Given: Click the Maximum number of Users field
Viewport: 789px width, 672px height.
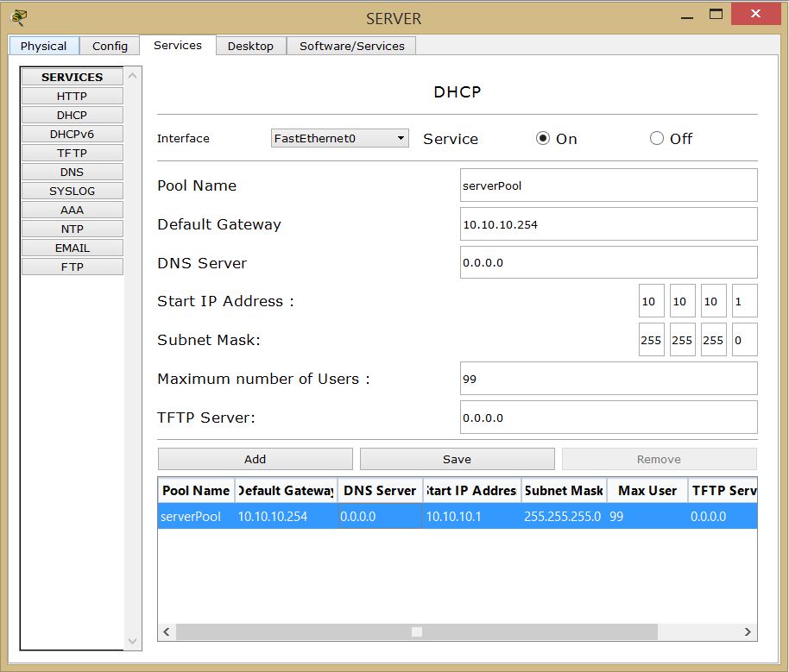Looking at the screenshot, I should tap(609, 378).
